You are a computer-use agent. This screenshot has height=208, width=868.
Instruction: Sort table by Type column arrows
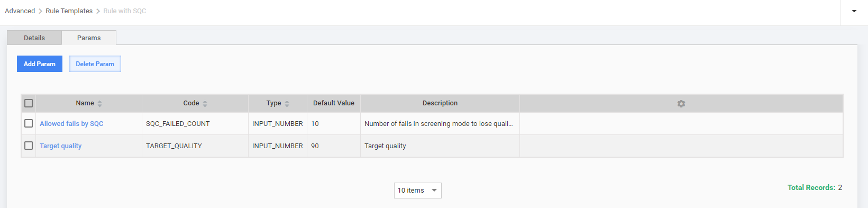pos(287,104)
